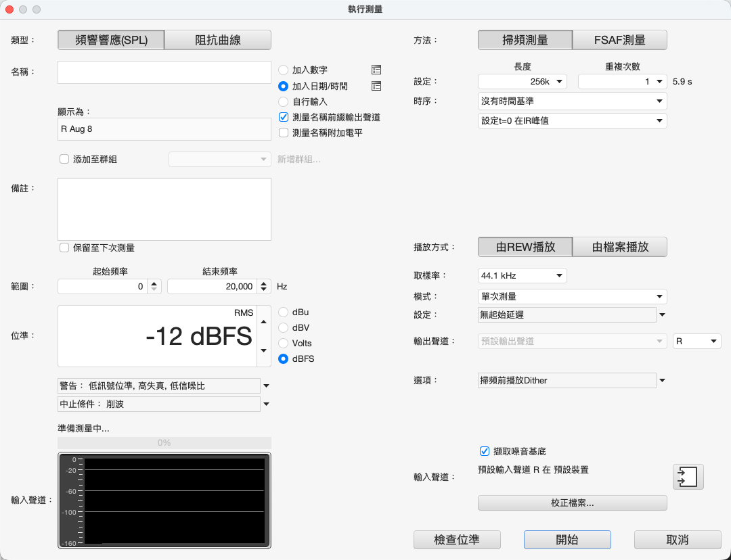The height and width of the screenshot is (560, 731).
Task: Click the 警告 warning conditions field
Action: [x=159, y=386]
